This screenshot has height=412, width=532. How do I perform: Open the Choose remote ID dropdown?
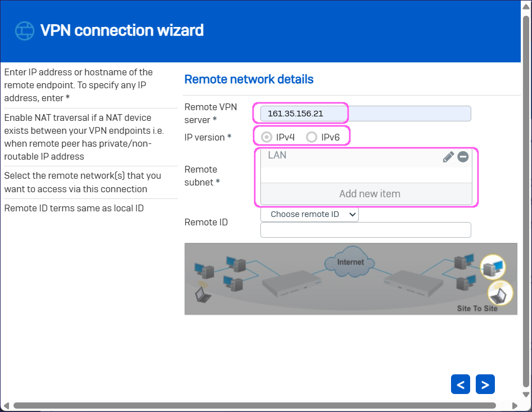309,214
